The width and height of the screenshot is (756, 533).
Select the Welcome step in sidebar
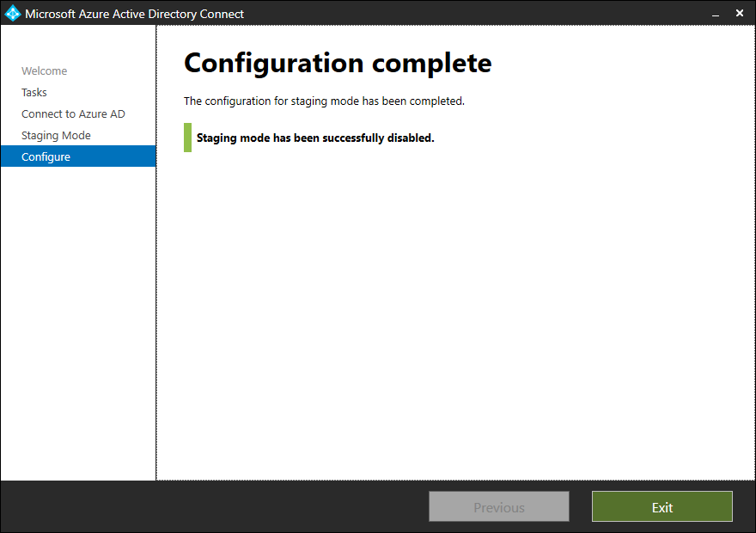click(x=45, y=70)
